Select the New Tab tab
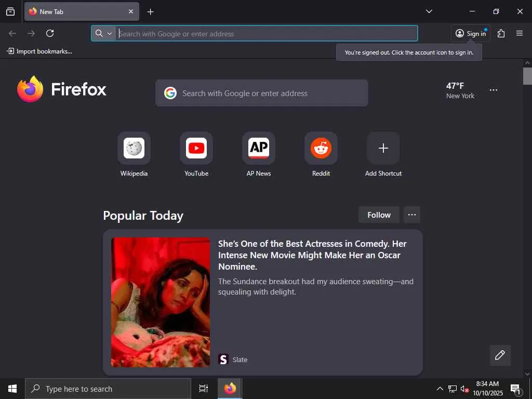This screenshot has width=532, height=399. point(82,11)
